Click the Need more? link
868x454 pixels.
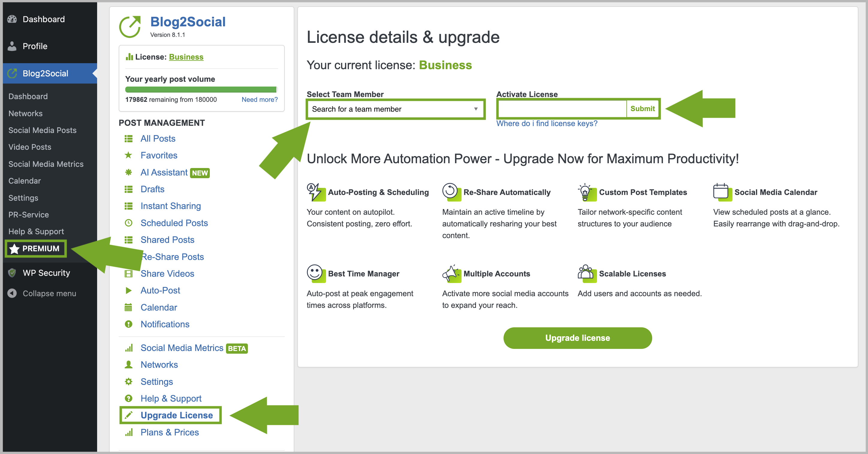[x=260, y=100]
